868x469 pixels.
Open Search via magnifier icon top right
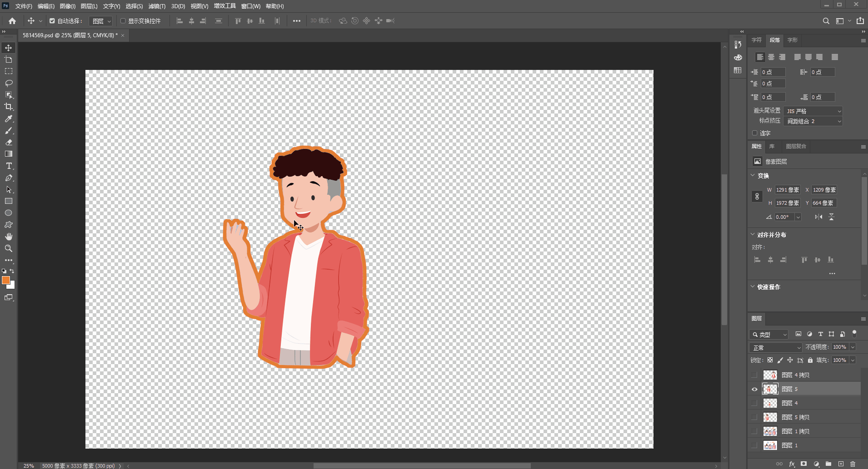pyautogui.click(x=826, y=21)
